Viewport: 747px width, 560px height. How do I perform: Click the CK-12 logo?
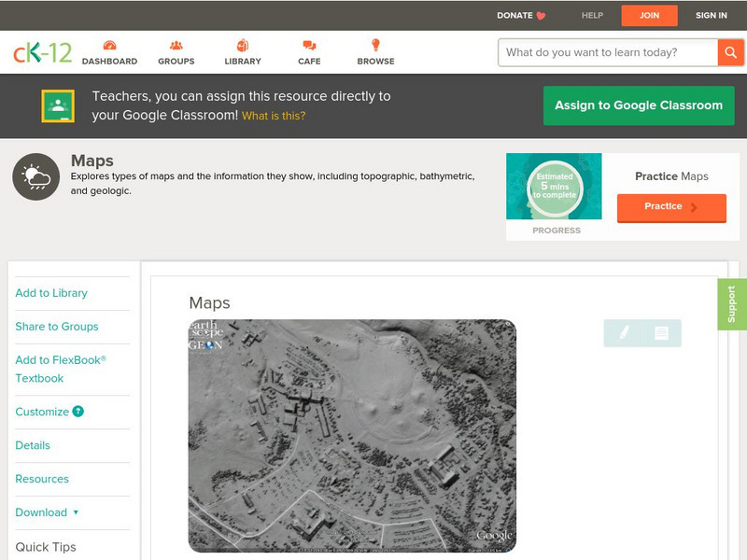coord(42,53)
